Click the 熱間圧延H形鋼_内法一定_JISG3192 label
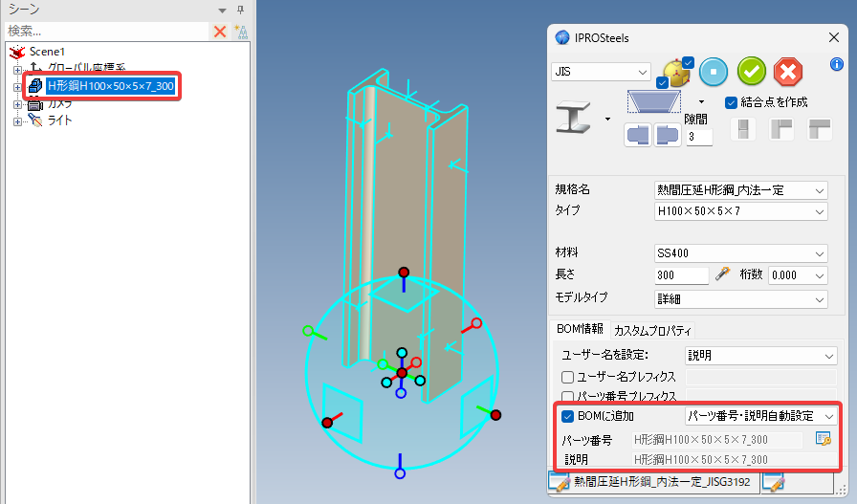The height and width of the screenshot is (504, 857). [662, 482]
